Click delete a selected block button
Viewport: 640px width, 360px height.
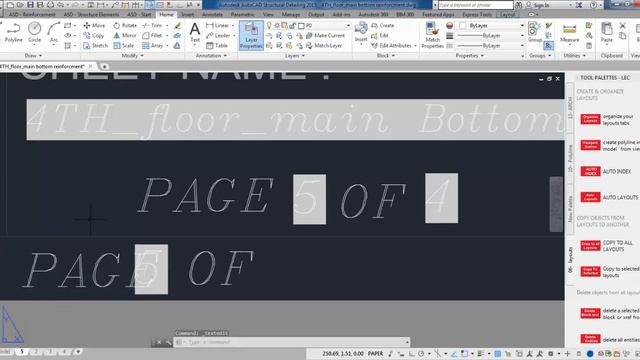click(x=590, y=313)
